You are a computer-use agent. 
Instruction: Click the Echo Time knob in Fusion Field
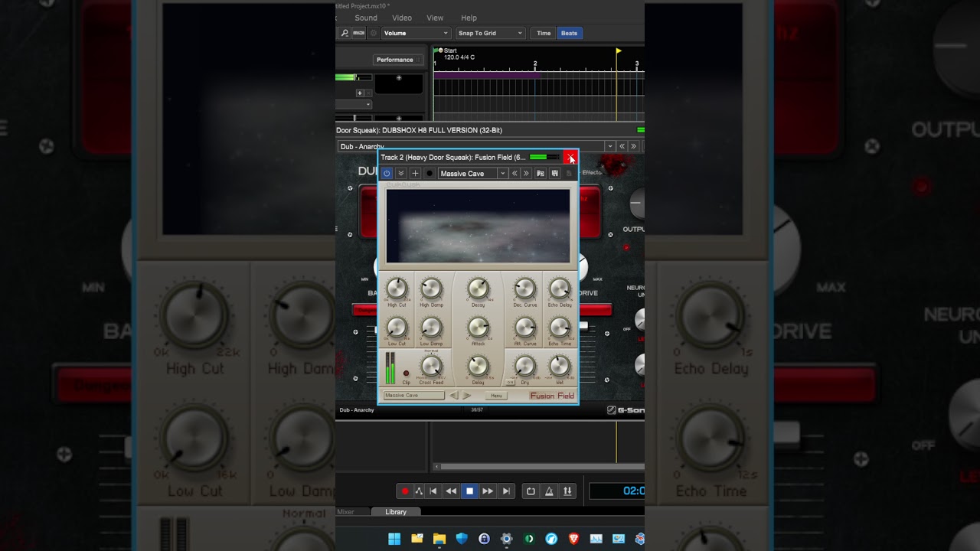560,328
